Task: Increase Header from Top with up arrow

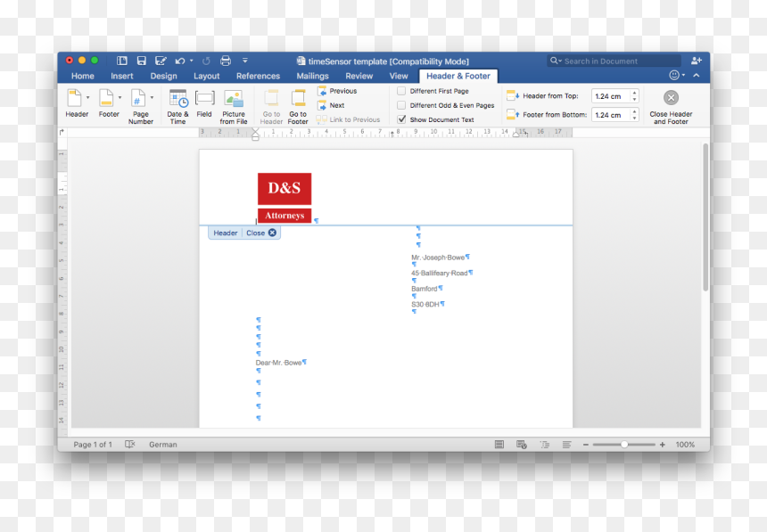Action: (634, 93)
